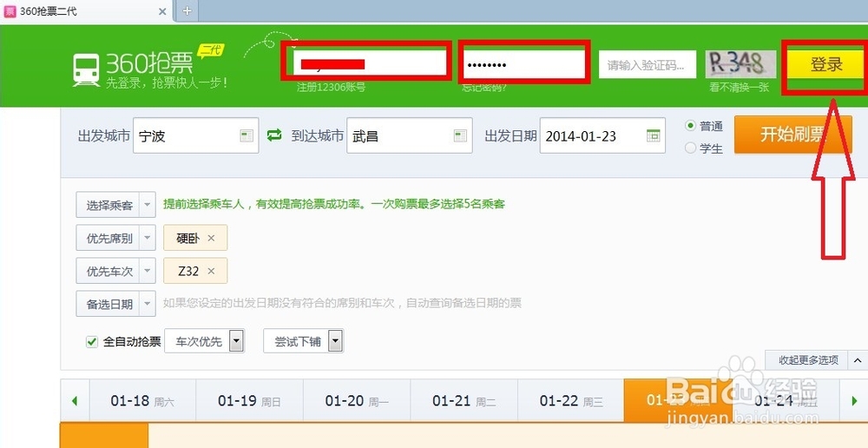The image size is (868, 448).
Task: Click 看不清换一张 refresh captcha link
Action: pyautogui.click(x=740, y=88)
